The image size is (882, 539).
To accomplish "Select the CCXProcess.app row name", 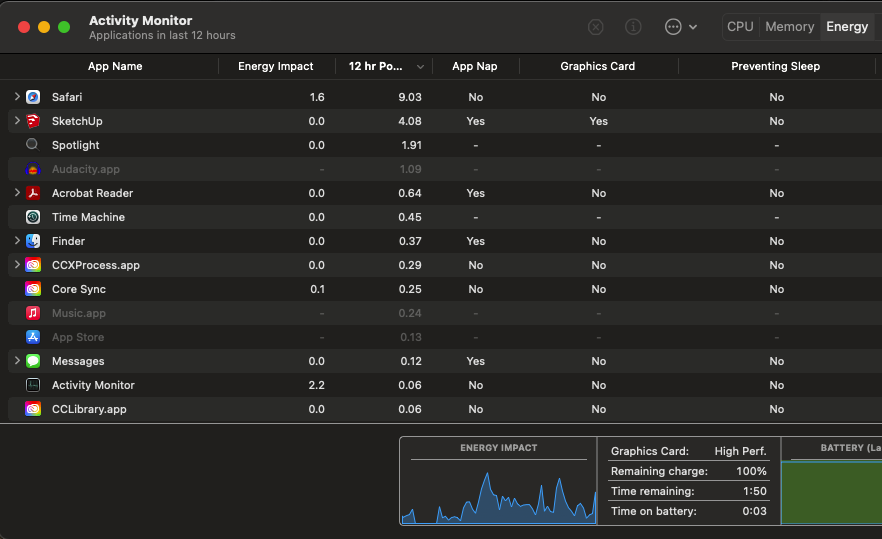I will pos(96,265).
